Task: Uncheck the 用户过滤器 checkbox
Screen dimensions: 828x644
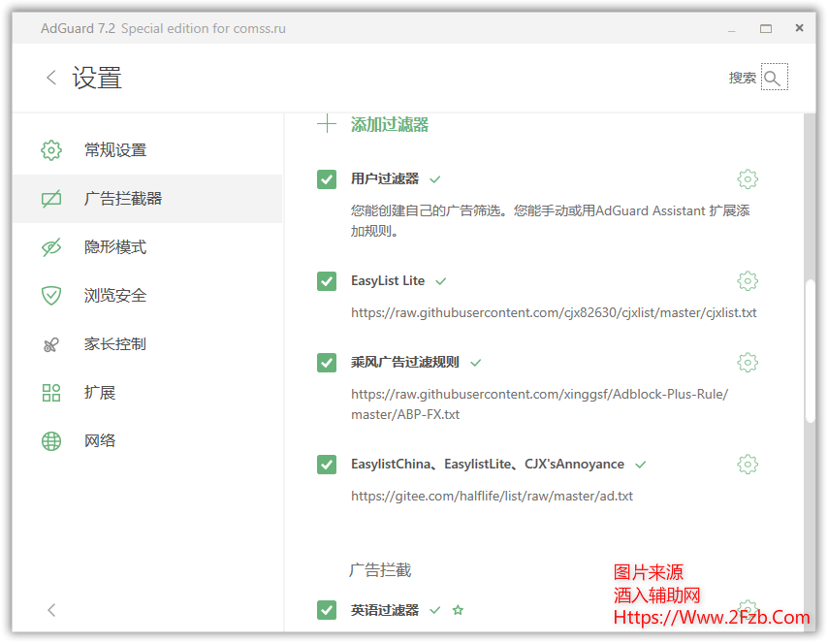Action: click(327, 179)
